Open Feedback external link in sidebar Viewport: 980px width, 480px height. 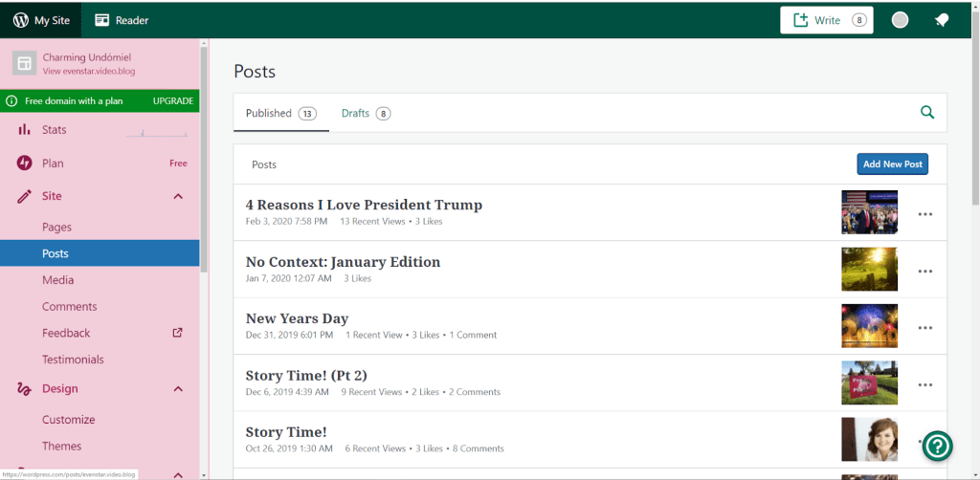coord(177,333)
